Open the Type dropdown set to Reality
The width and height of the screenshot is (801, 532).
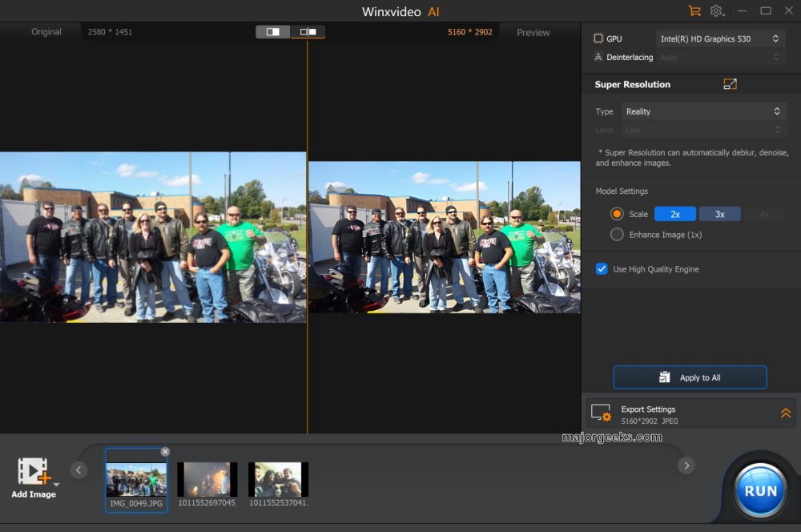[704, 111]
